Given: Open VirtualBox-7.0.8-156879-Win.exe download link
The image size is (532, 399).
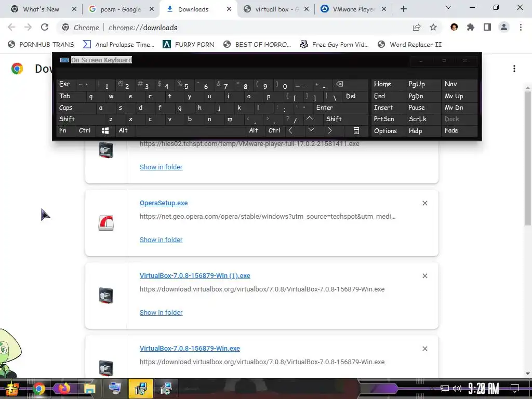Looking at the screenshot, I should click(190, 349).
